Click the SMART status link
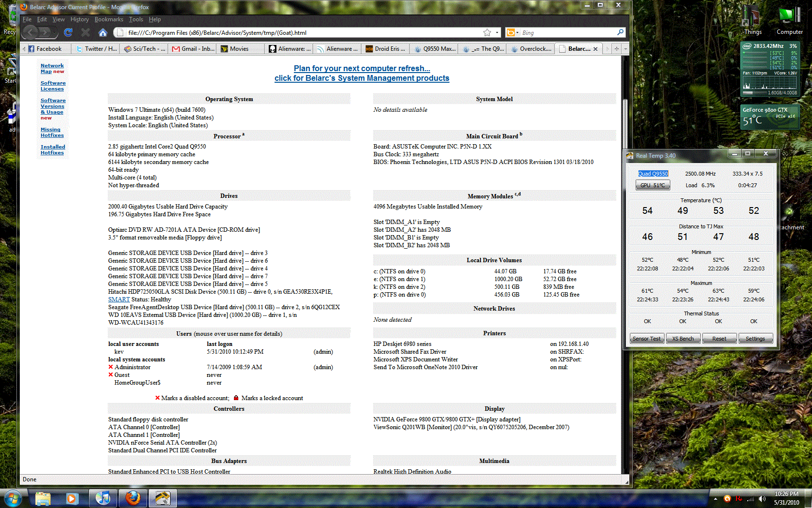The width and height of the screenshot is (812, 508). (119, 299)
